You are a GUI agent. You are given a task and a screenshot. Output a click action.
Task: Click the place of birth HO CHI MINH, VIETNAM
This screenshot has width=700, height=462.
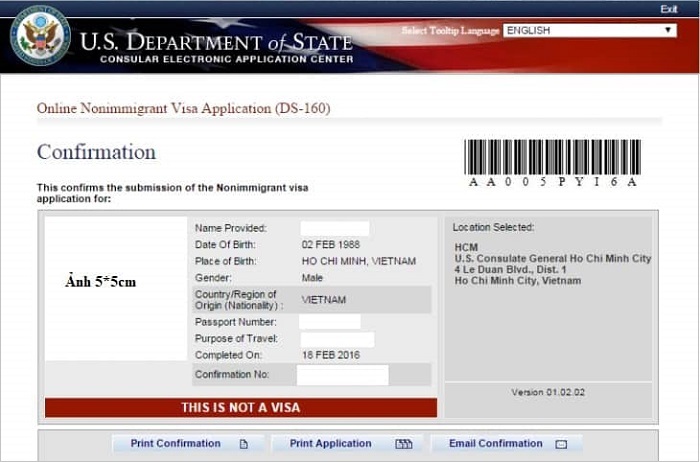pos(359,261)
